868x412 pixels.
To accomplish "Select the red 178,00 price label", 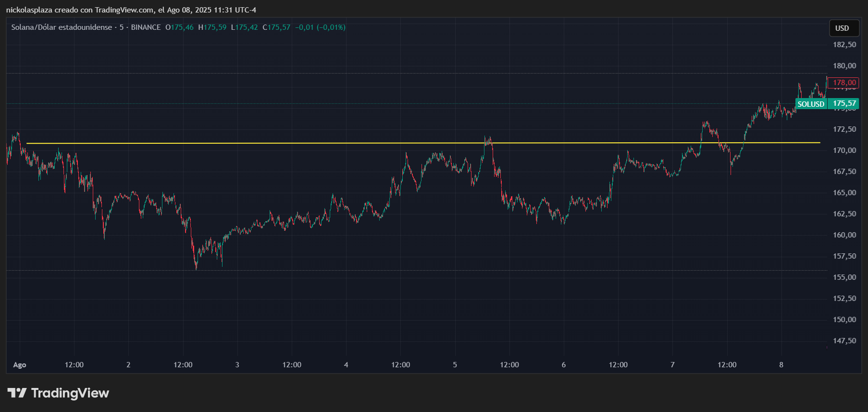I will point(844,83).
